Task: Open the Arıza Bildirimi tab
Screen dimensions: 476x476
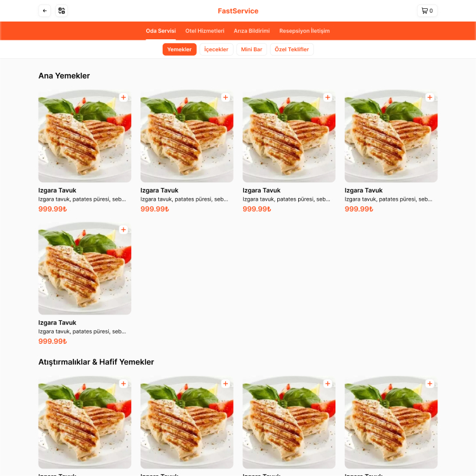Action: (252, 31)
